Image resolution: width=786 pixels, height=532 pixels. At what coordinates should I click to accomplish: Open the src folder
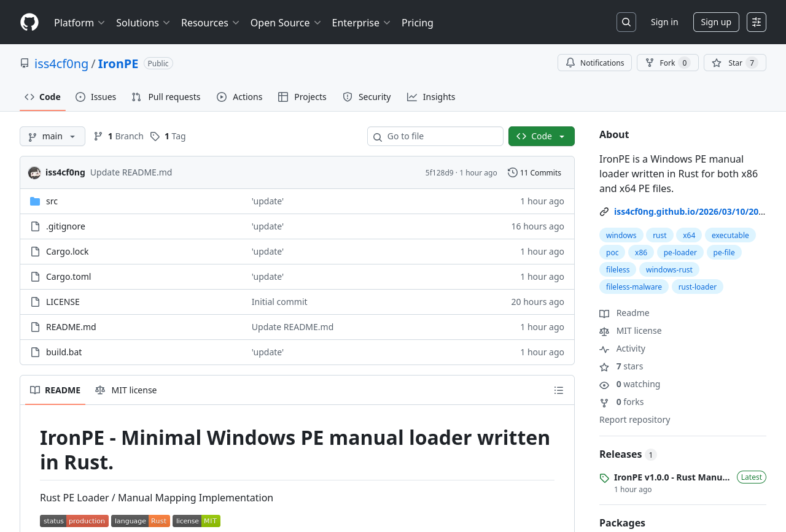(x=52, y=201)
